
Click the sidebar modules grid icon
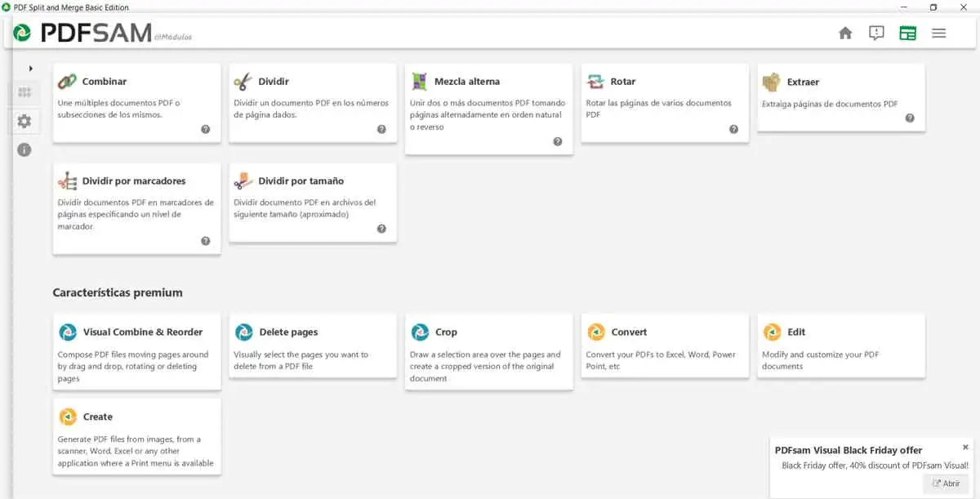24,93
